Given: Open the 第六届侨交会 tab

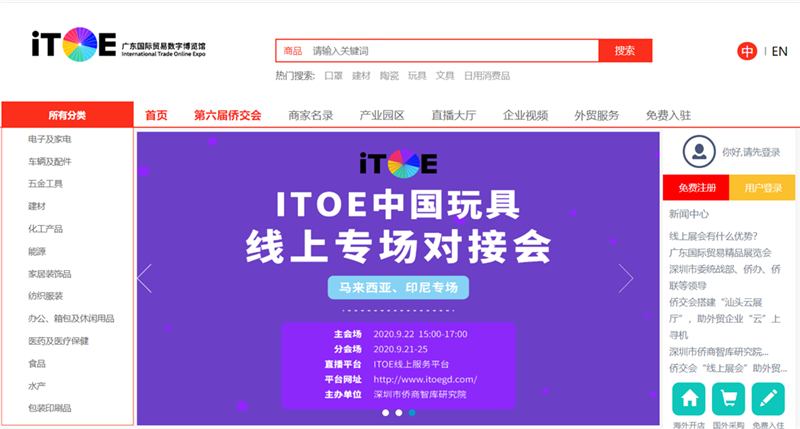Looking at the screenshot, I should (x=228, y=115).
